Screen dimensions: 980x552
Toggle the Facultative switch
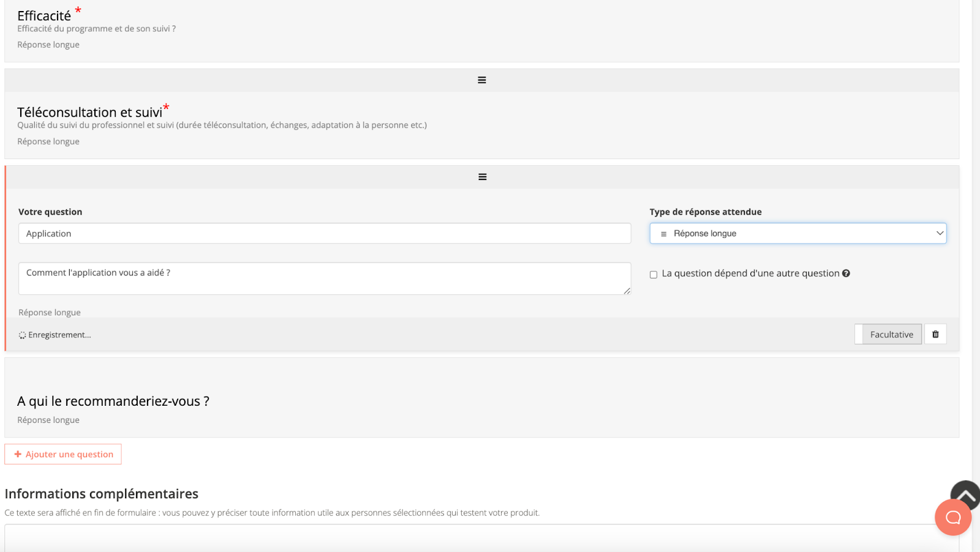coord(888,334)
